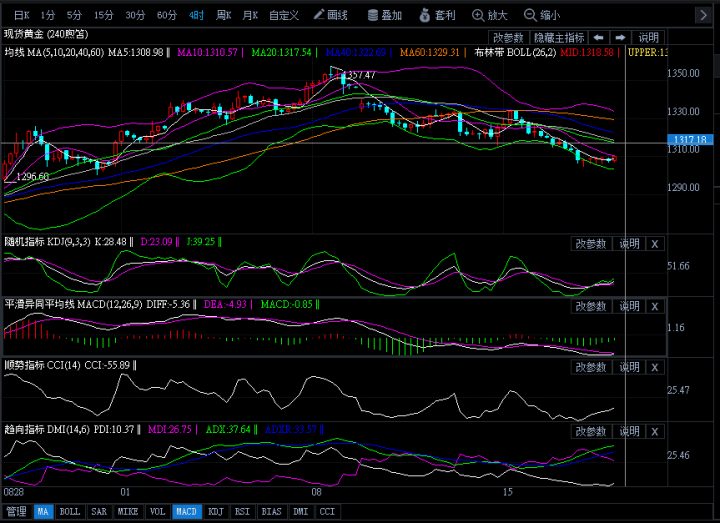The width and height of the screenshot is (720, 523).
Task: Open the 自定义 custom period option
Action: [x=284, y=15]
